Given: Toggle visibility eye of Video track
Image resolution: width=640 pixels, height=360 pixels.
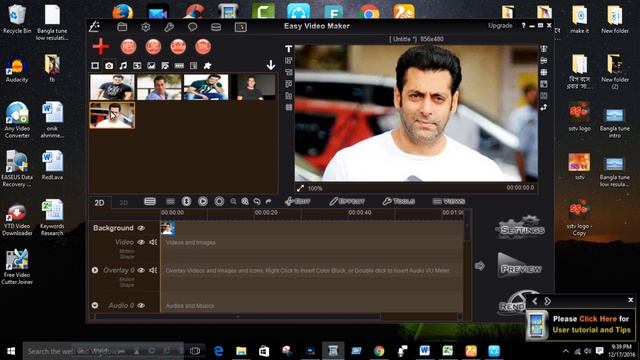Looking at the screenshot, I should pos(141,242).
